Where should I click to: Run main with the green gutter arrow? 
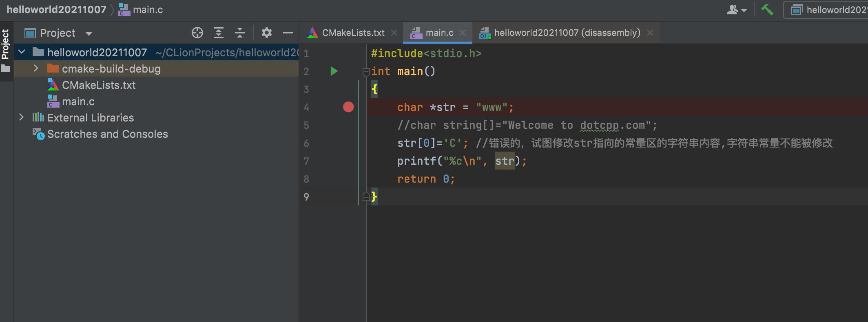pos(334,71)
